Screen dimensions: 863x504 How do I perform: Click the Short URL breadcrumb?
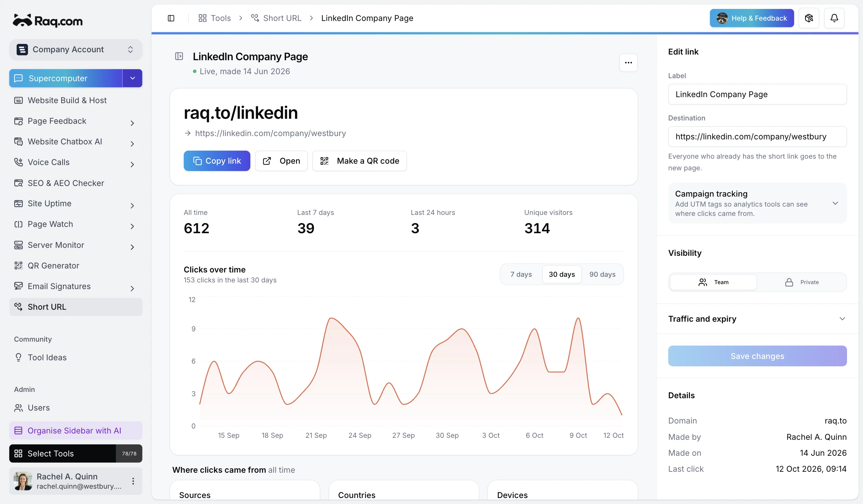(x=276, y=18)
